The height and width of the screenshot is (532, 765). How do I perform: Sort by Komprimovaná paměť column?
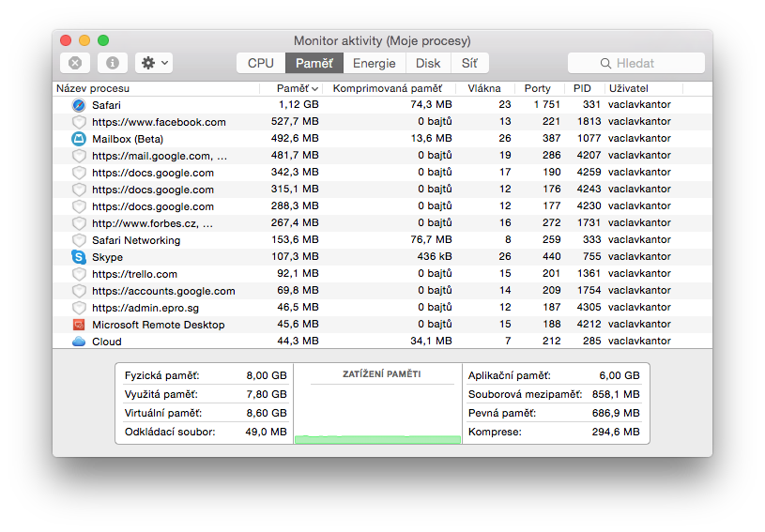coord(388,88)
